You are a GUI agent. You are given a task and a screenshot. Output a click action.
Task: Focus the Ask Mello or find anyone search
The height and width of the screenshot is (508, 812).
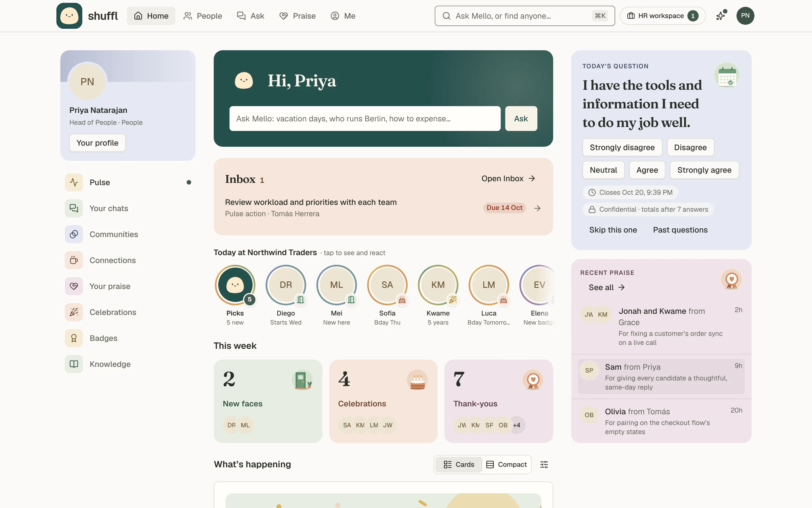click(525, 16)
